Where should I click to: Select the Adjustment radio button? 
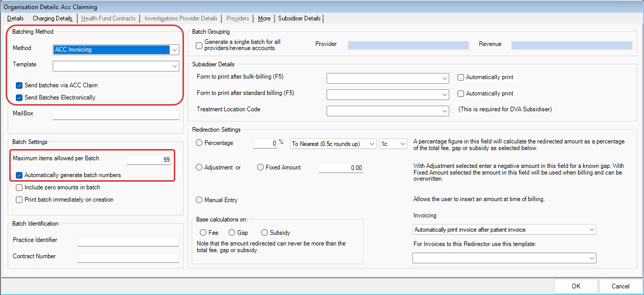(199, 167)
